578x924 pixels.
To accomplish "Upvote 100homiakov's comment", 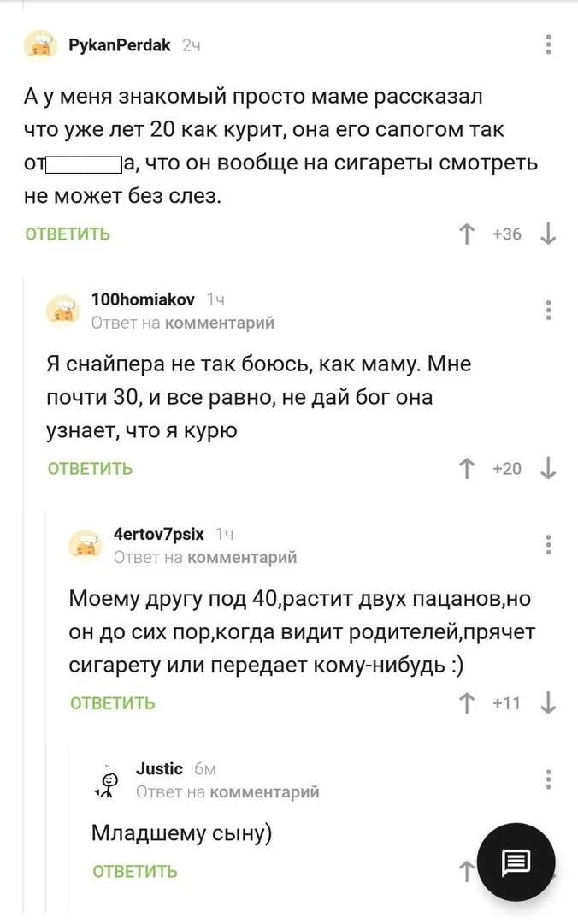I will [467, 468].
